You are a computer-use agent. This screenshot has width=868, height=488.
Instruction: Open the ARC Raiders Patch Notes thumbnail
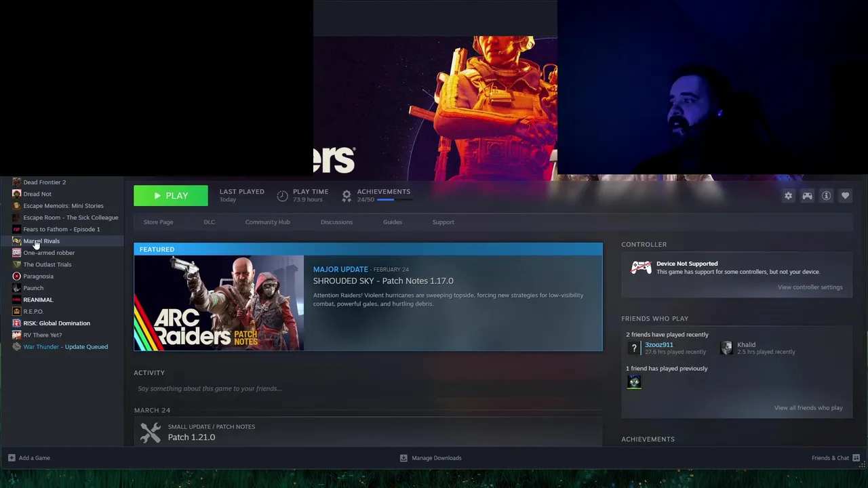218,303
